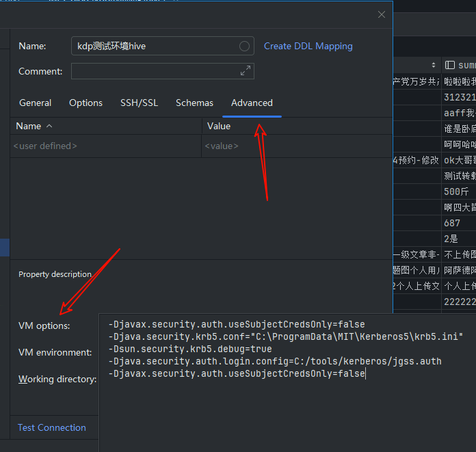
Task: Select the 222222 cell in results table
Action: [459, 302]
